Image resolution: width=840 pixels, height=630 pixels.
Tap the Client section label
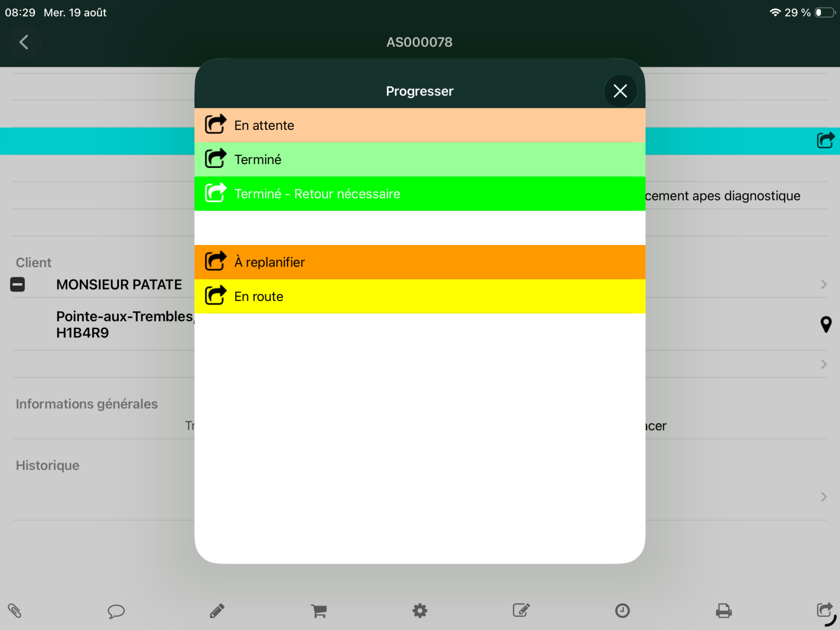point(33,262)
